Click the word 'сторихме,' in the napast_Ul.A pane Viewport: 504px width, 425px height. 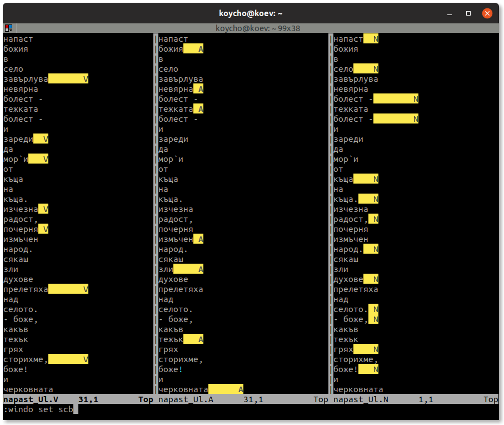[x=181, y=359]
